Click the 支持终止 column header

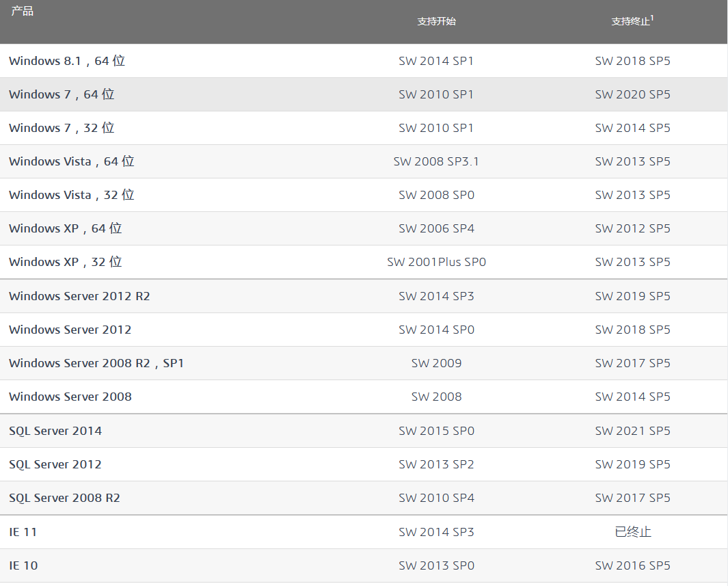[632, 21]
